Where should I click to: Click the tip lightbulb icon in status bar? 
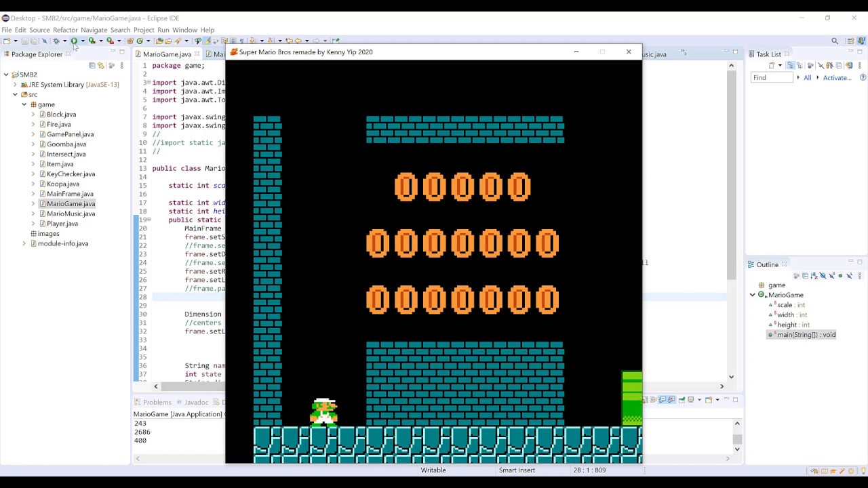click(x=863, y=470)
